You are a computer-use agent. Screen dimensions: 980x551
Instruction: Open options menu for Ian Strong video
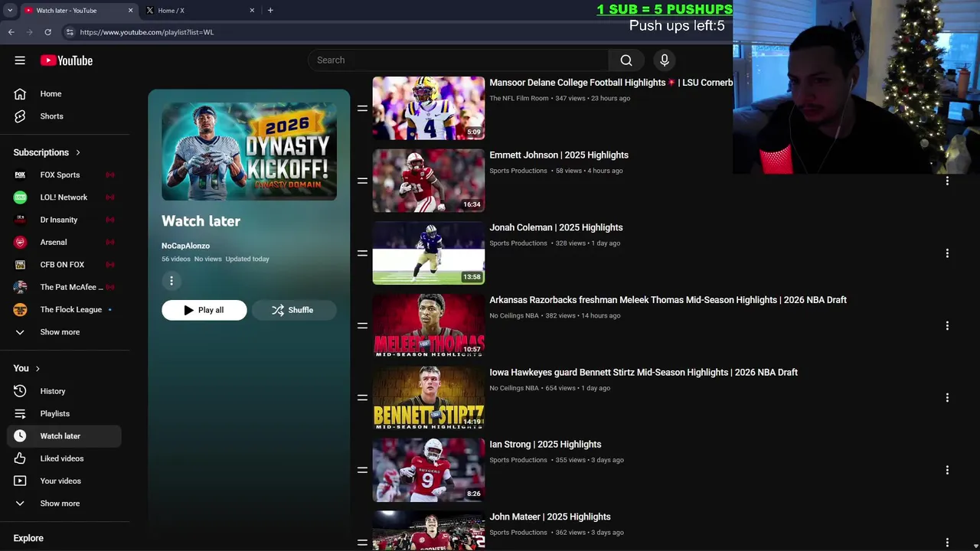pyautogui.click(x=947, y=470)
